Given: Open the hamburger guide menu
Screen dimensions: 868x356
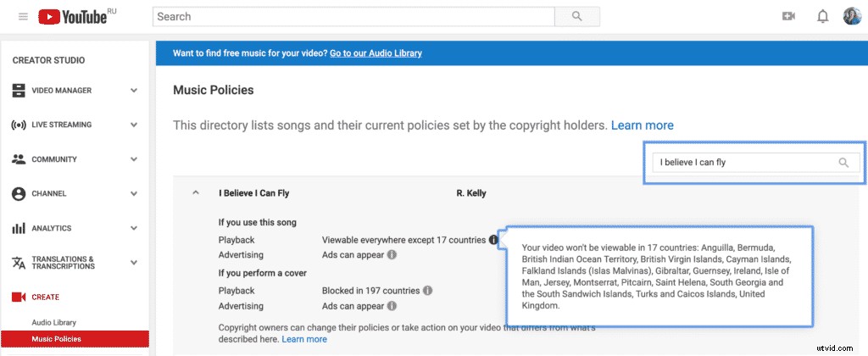Looking at the screenshot, I should pyautogui.click(x=23, y=17).
